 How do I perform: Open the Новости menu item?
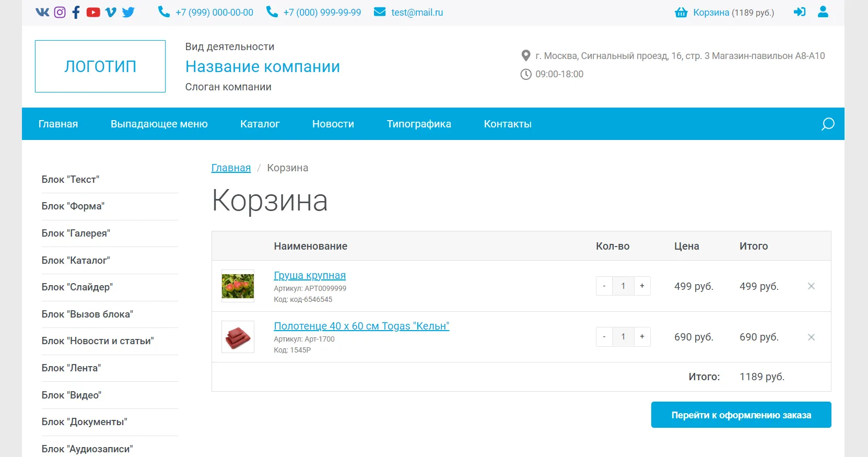[x=333, y=124]
